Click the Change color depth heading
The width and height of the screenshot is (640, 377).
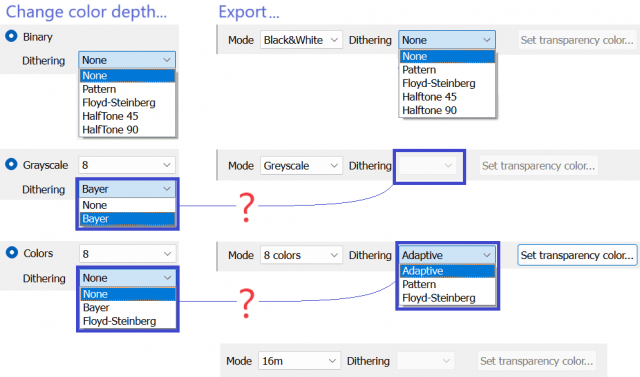(86, 12)
